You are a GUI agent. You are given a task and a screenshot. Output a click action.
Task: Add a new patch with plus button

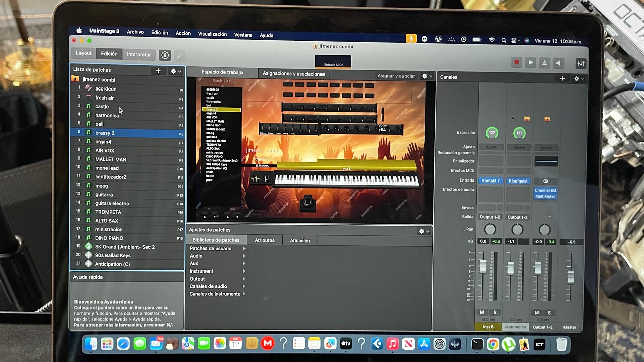158,71
